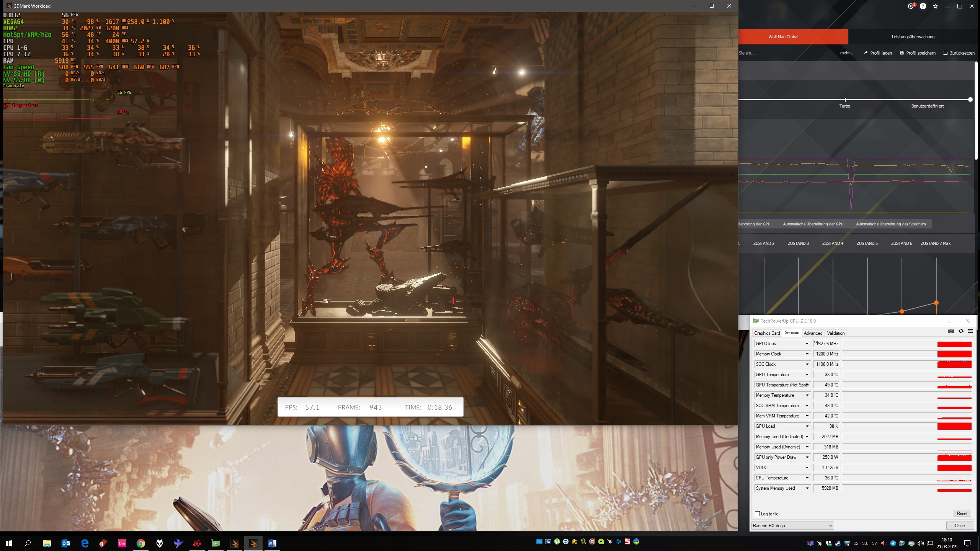Take a GPU-Z screenshot with camera icon
This screenshot has height=551, width=980.
click(x=951, y=331)
